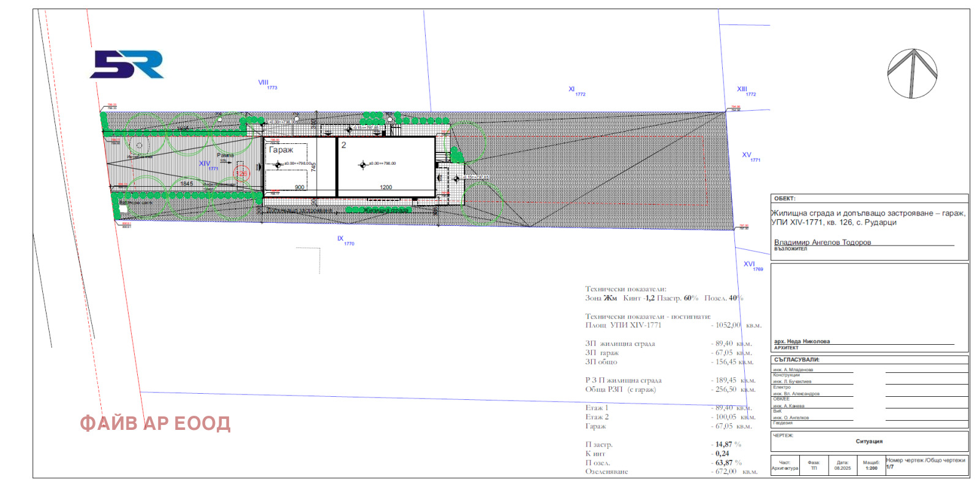980x485 pixels.
Task: Click the XI 1772 neighboring plot label
Action: [576, 91]
